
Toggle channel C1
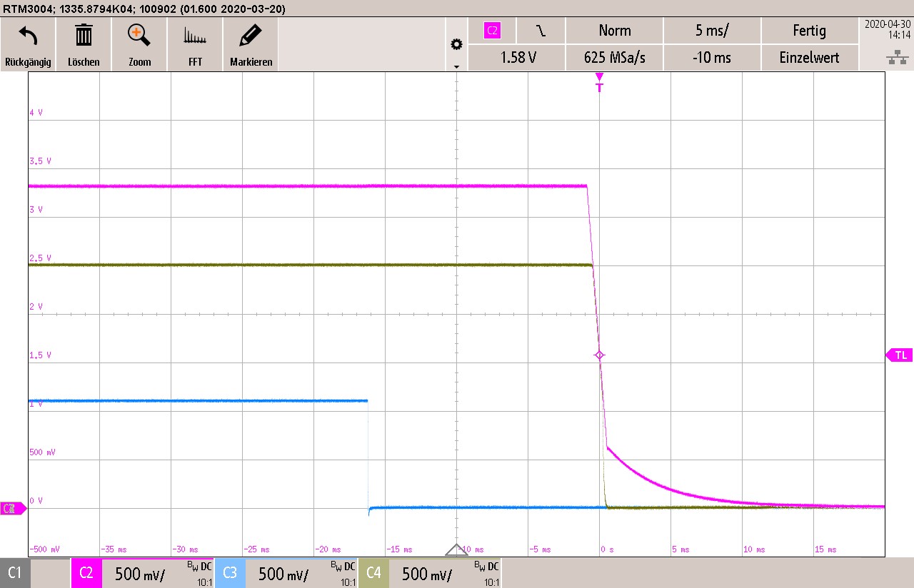[15, 573]
